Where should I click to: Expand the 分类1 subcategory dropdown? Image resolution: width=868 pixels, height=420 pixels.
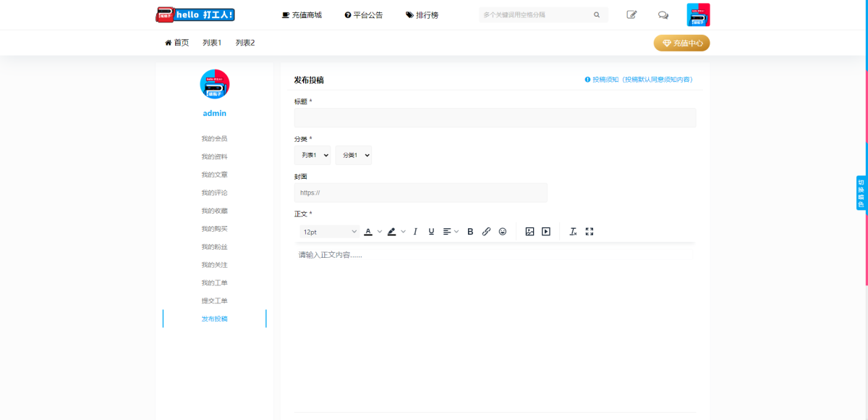click(x=354, y=156)
